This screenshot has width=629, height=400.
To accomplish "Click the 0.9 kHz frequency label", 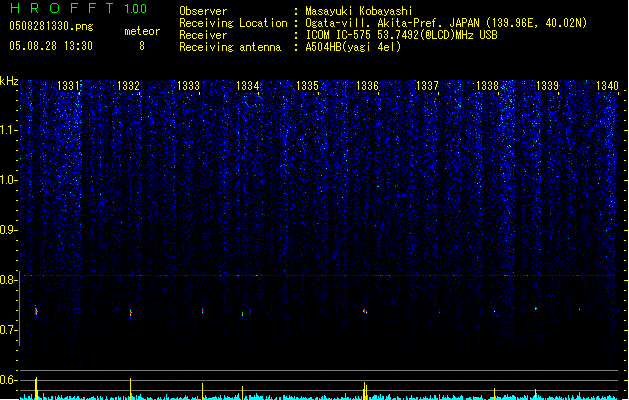I will (8, 230).
